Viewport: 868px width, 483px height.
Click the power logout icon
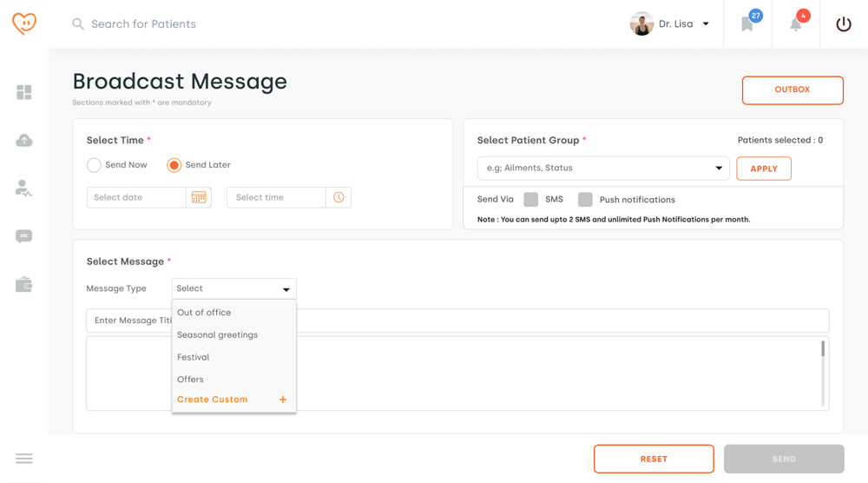844,24
